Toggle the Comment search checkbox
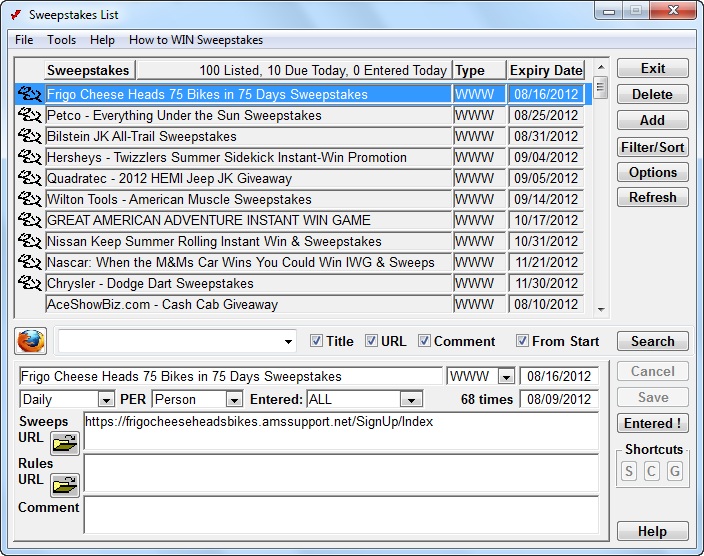The height and width of the screenshot is (556, 704). (x=424, y=341)
